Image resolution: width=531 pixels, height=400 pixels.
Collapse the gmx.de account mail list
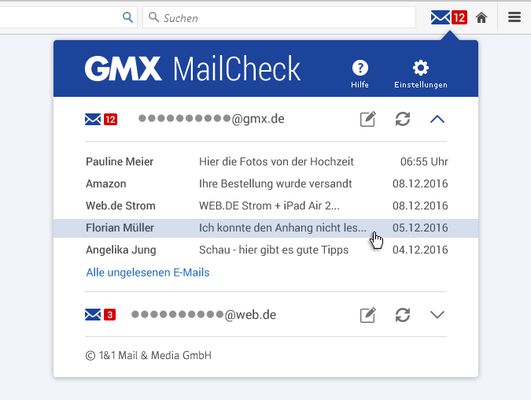coord(437,119)
